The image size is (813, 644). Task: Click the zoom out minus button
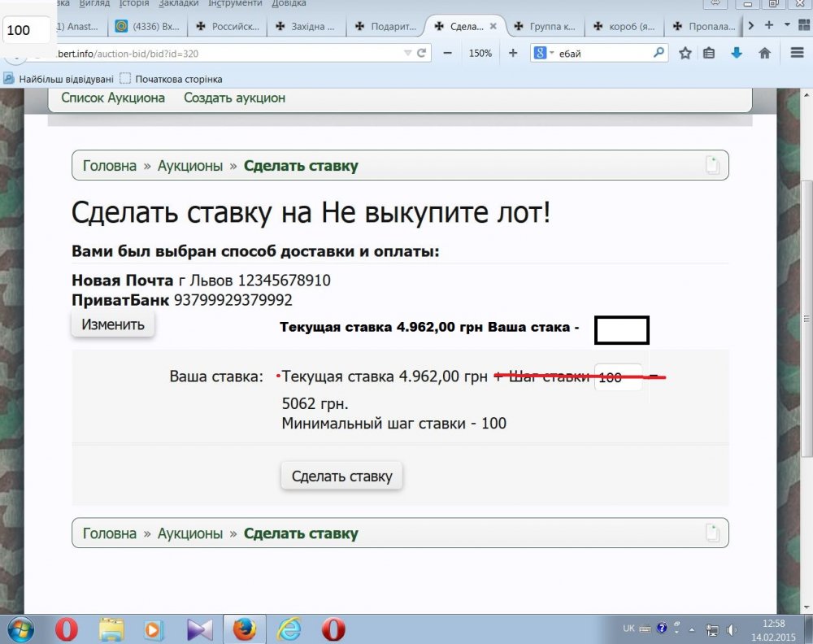click(447, 53)
